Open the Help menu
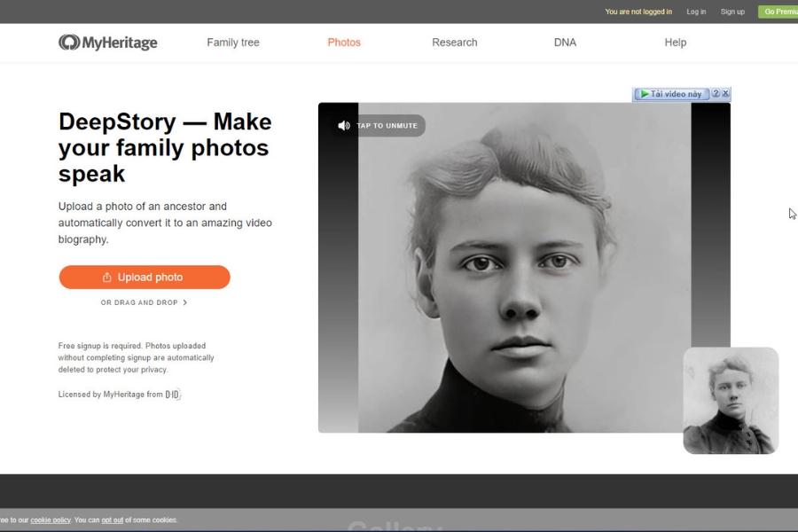The width and height of the screenshot is (798, 532). pos(676,43)
